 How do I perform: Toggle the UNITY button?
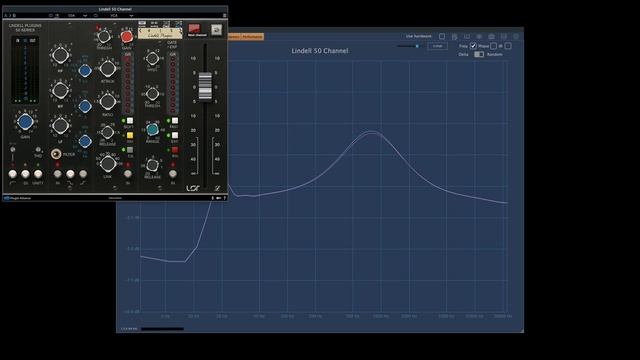pos(38,174)
